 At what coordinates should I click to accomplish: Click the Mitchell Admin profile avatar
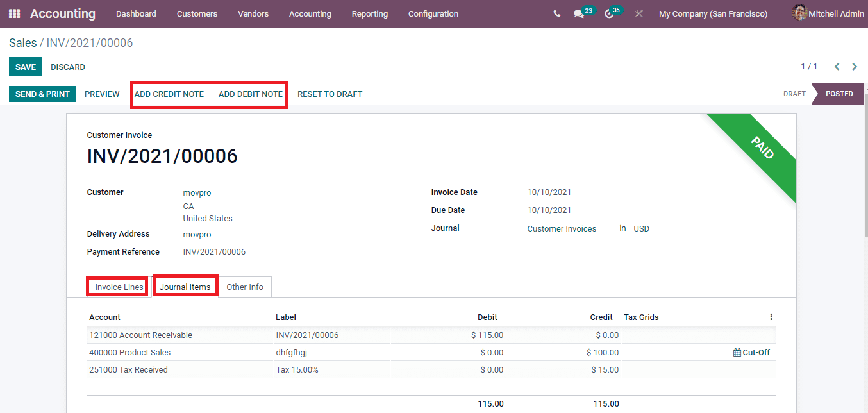(799, 13)
